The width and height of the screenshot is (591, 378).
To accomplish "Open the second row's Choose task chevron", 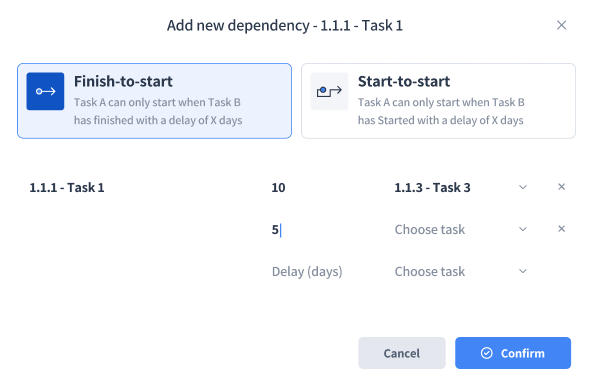I will point(522,229).
